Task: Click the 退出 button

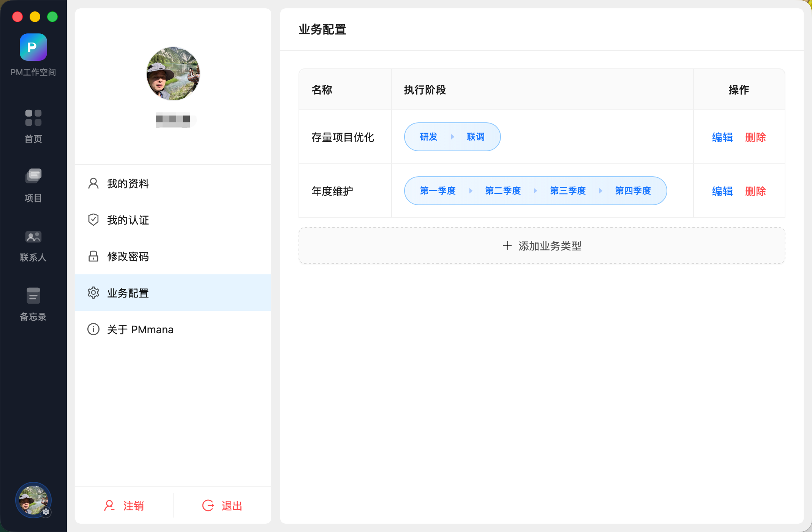Action: coord(223,506)
